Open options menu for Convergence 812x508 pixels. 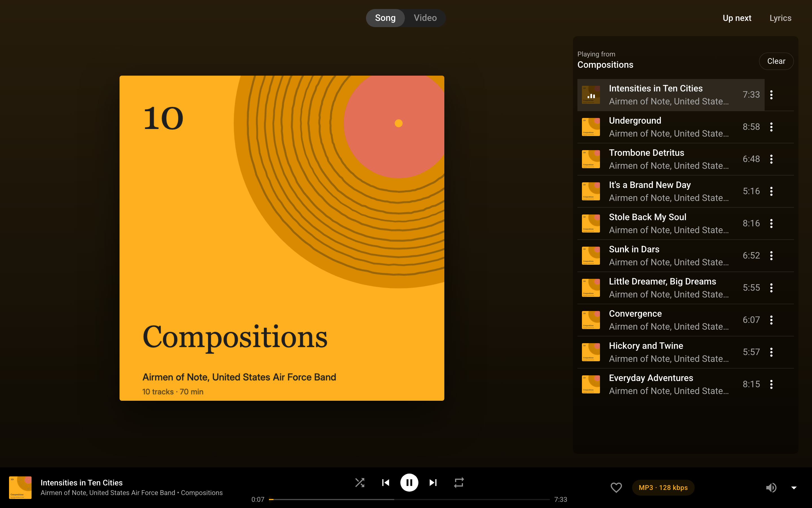(x=771, y=320)
